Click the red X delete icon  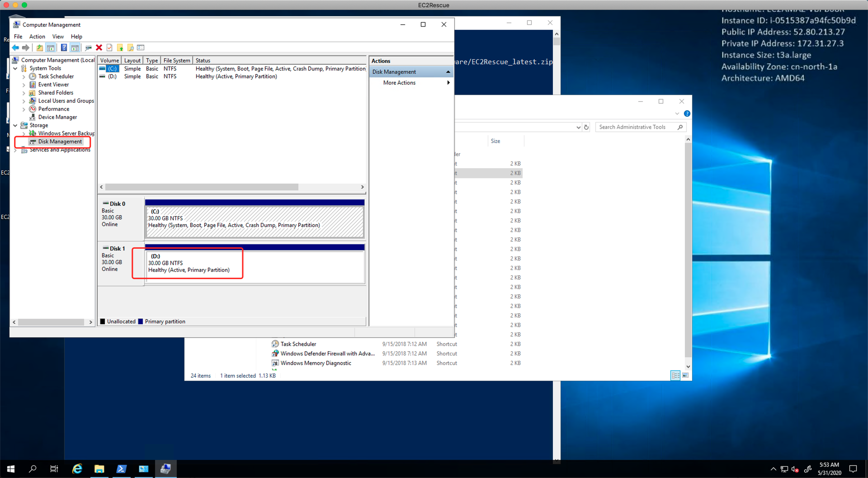coord(99,48)
